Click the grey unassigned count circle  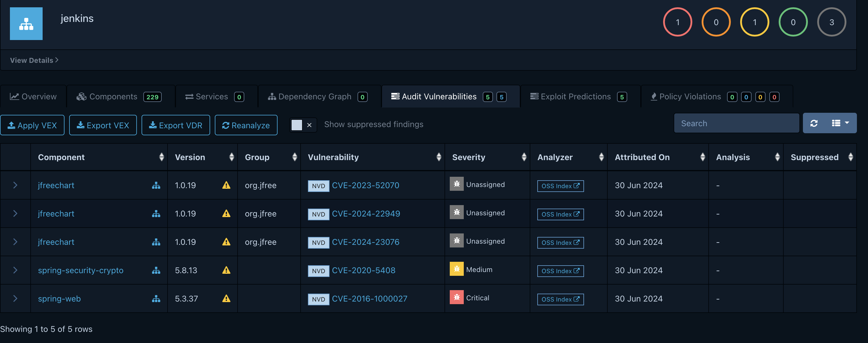pos(832,22)
